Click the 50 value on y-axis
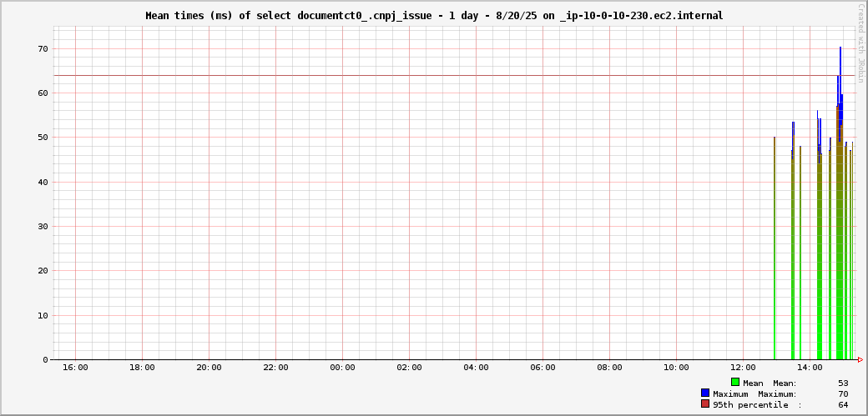 pos(43,138)
